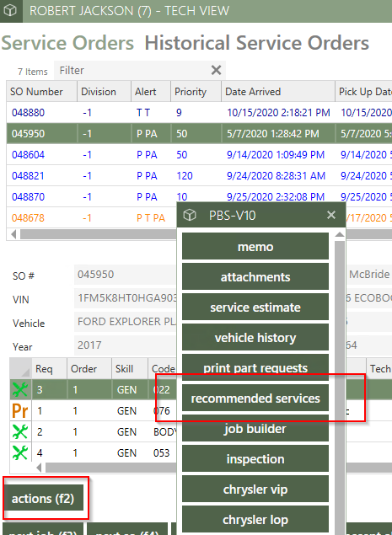Open attachments from the actions menu
The width and height of the screenshot is (392, 535).
point(255,276)
